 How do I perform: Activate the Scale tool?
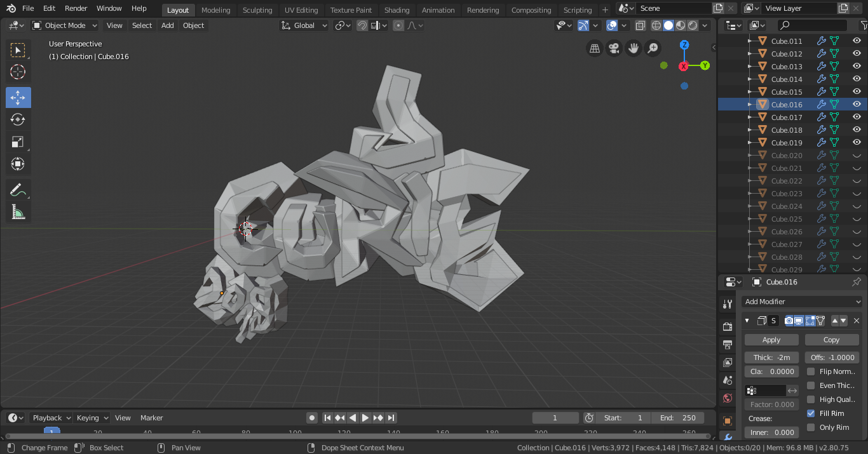point(18,142)
